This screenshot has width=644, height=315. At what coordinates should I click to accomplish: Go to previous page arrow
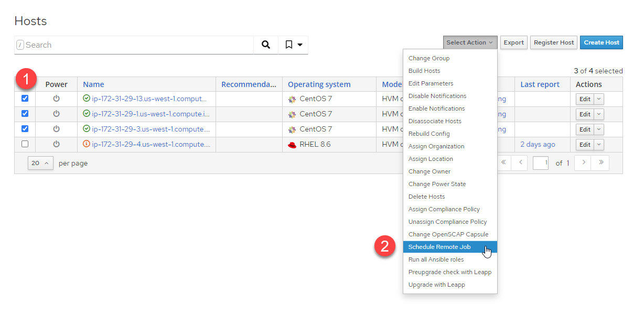coord(520,163)
